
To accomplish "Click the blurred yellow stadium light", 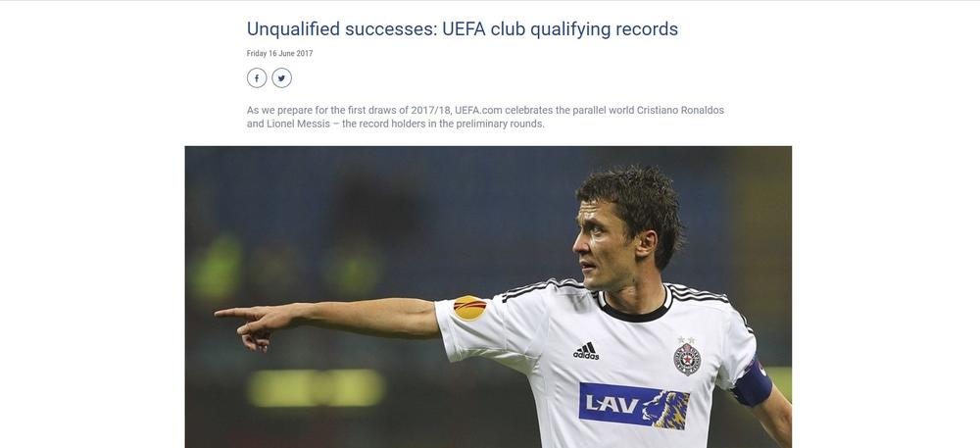I will (x=317, y=387).
